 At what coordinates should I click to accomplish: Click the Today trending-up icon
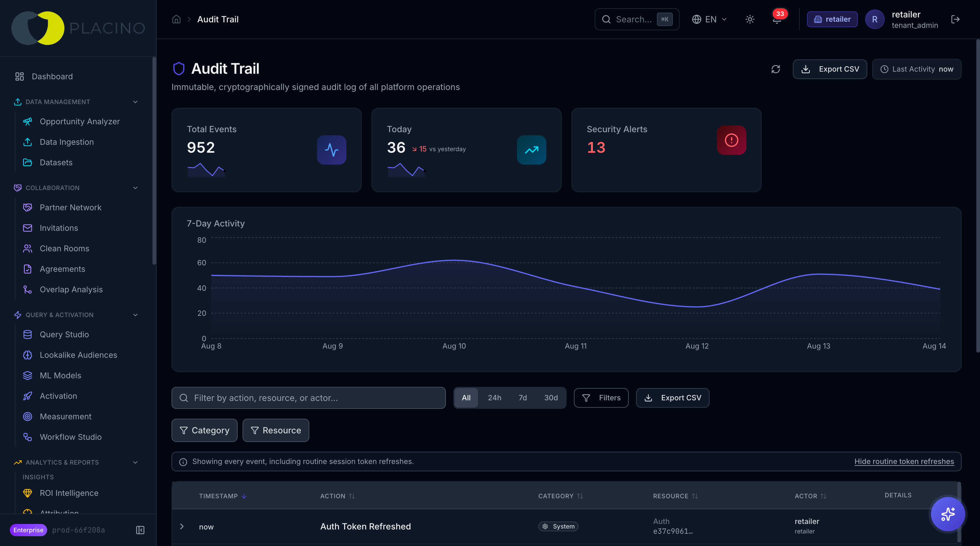531,150
